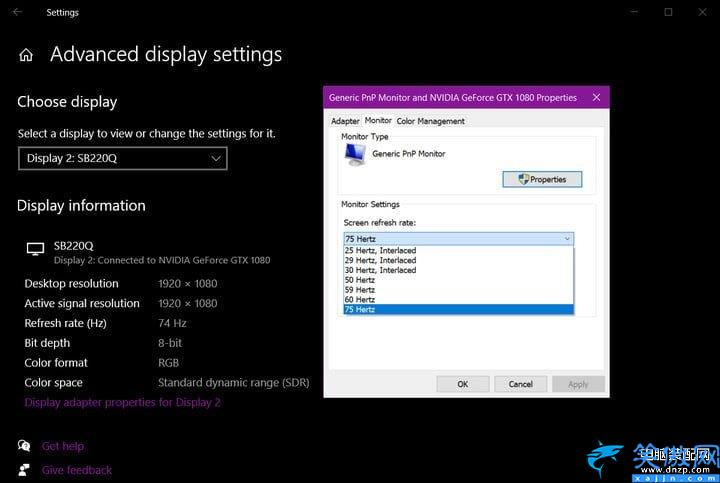
Task: Click the Desktop resolution value 1920 × 1080
Action: [187, 284]
